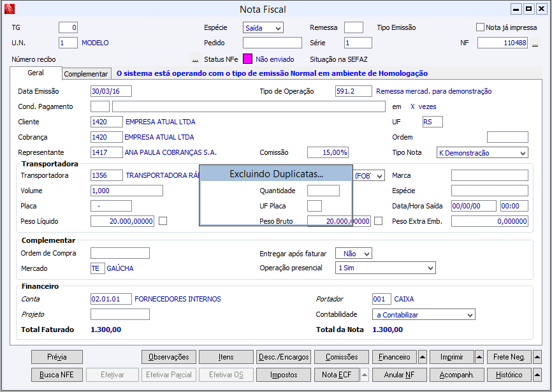Expand the Espécie dropdown showing Saída
The height and width of the screenshot is (392, 552).
[278, 28]
